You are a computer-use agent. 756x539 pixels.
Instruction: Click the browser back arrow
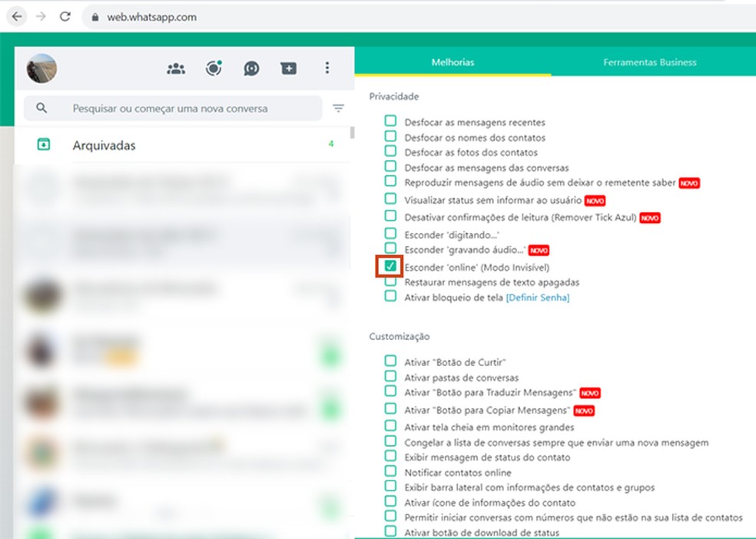[x=16, y=15]
